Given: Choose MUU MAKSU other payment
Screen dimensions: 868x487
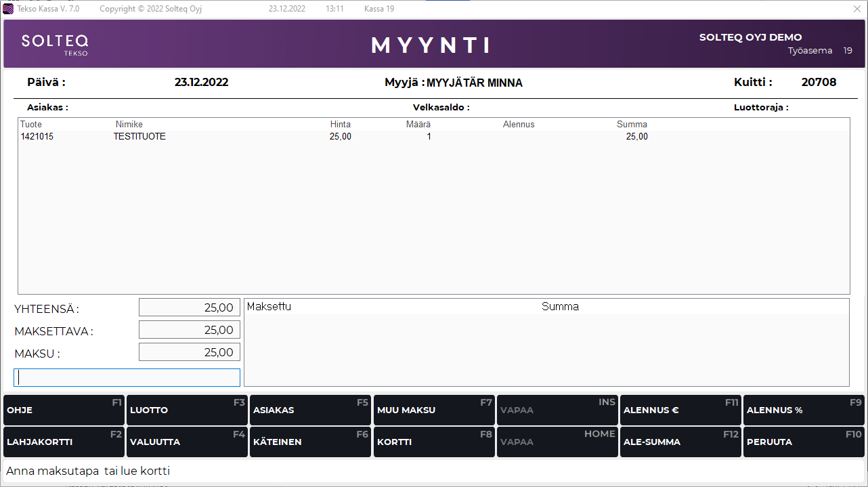Looking at the screenshot, I should coord(434,410).
